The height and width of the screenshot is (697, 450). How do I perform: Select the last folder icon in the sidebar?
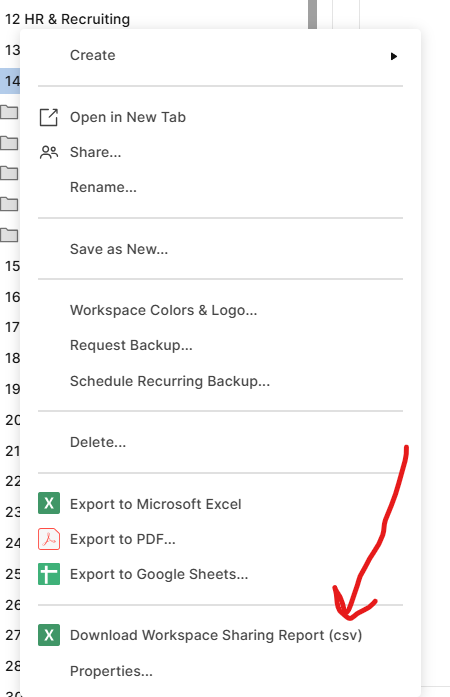click(x=9, y=235)
